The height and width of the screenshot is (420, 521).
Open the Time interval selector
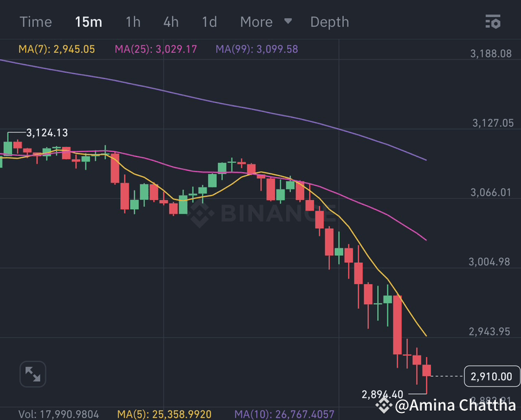pos(35,21)
